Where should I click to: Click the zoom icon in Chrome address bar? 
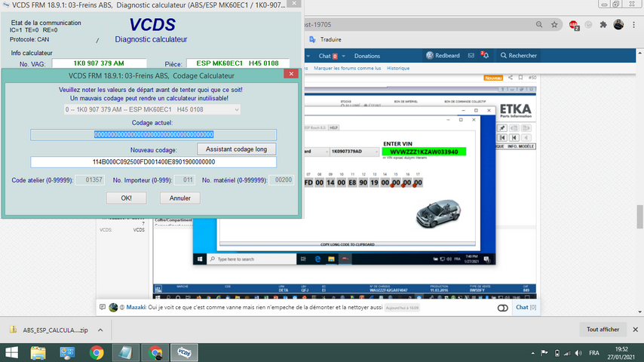pos(539,25)
